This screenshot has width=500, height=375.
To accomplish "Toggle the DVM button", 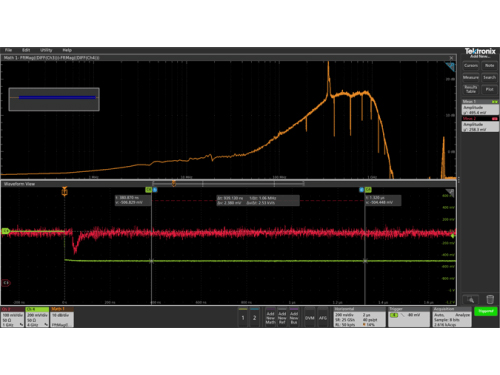I will pos(310,318).
